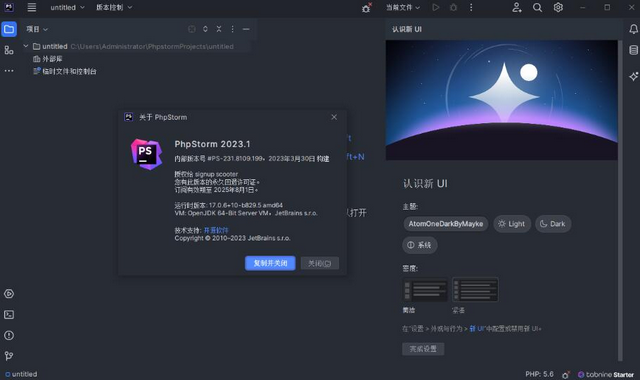Click the copy and close button
Screen dimensions: 641x382
270,263
